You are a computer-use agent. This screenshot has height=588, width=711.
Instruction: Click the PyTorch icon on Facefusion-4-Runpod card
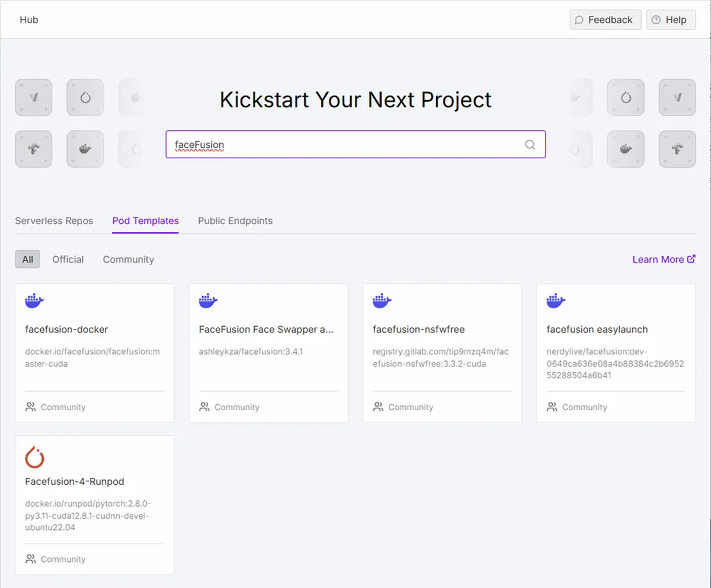[35, 457]
